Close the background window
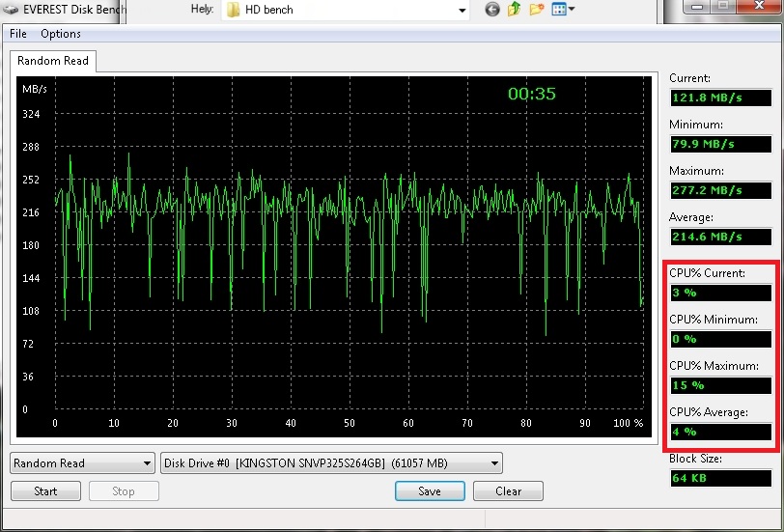This screenshot has width=784, height=532. (759, 6)
